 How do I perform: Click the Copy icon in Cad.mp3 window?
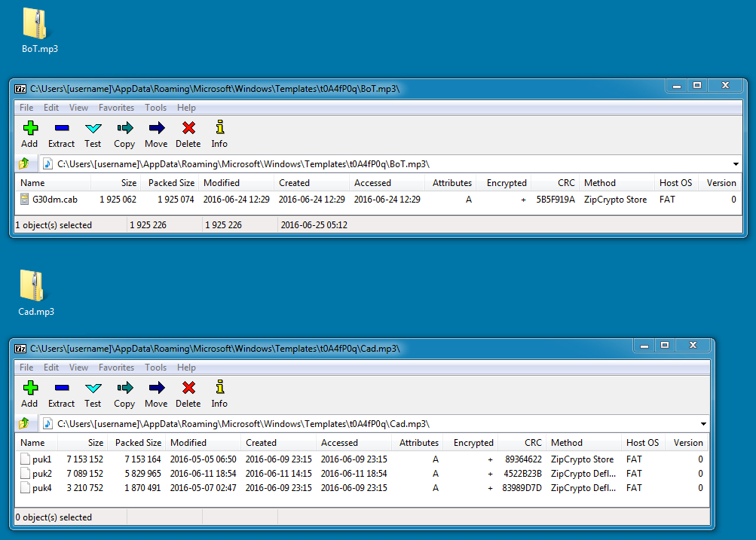124,394
